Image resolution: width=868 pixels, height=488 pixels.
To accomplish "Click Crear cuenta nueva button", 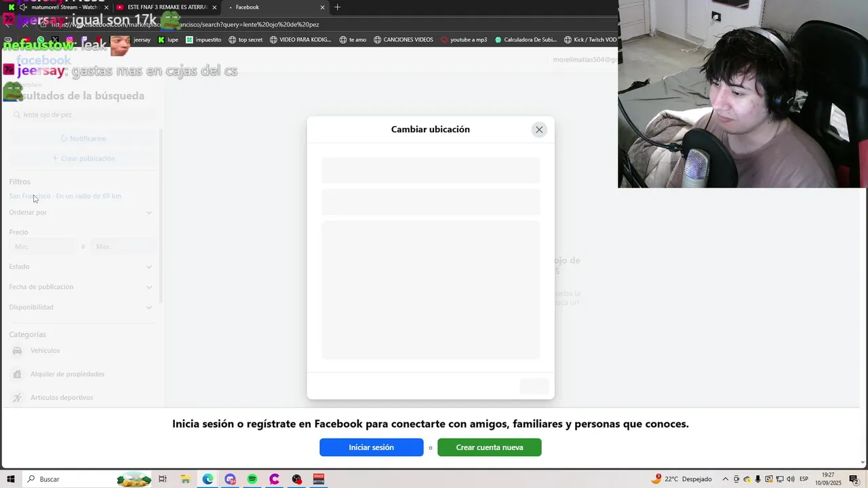I will tap(489, 447).
